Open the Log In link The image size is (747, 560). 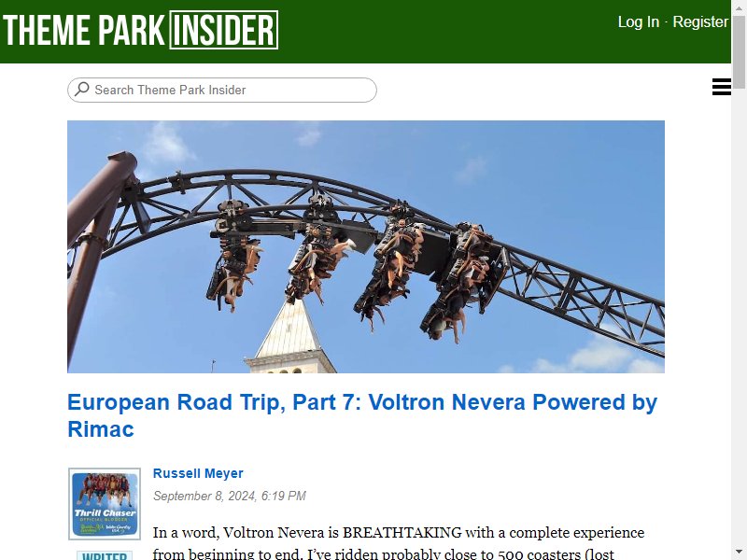[x=639, y=21]
